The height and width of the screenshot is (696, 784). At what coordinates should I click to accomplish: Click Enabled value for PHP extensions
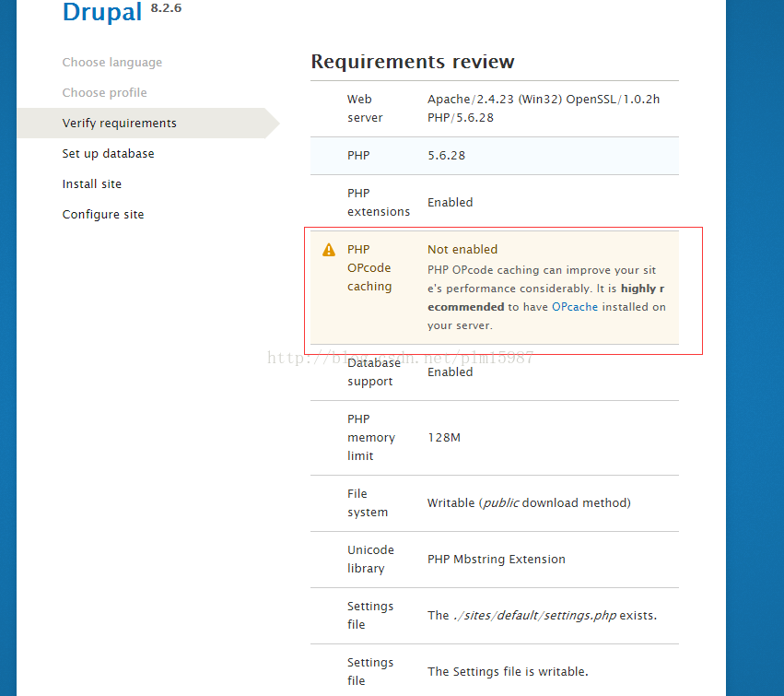450,203
